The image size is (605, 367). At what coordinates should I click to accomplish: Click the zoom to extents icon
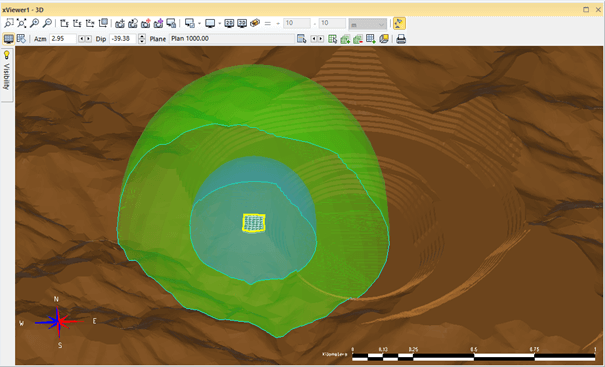point(21,24)
